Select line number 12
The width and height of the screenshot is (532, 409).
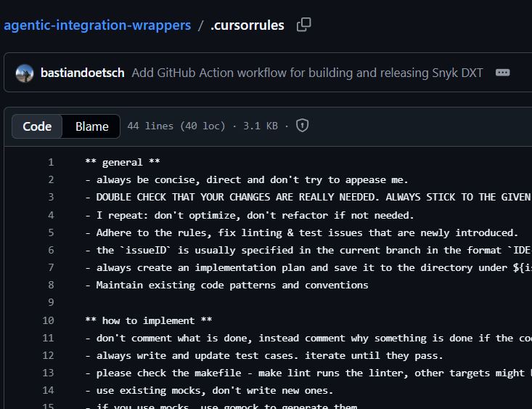coord(48,355)
